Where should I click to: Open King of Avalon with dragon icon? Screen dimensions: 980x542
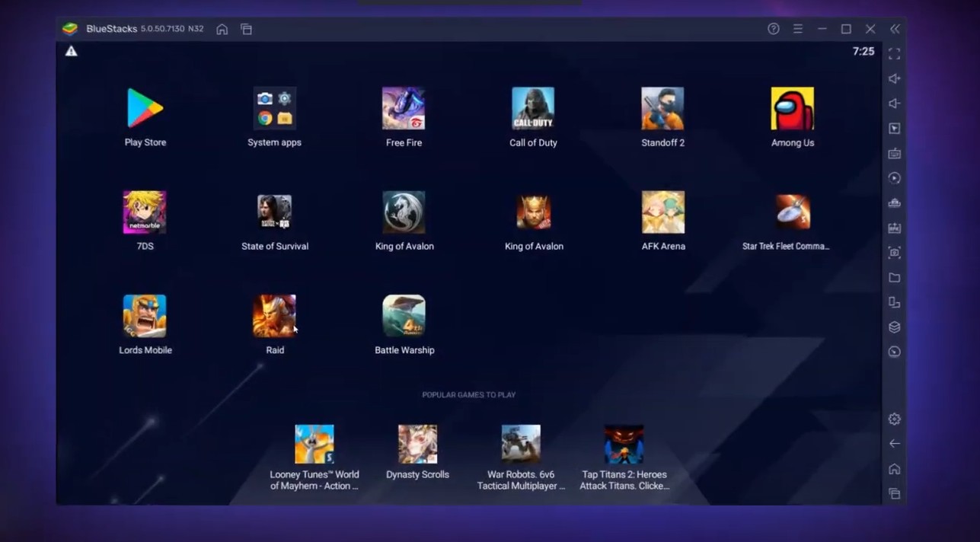(404, 212)
